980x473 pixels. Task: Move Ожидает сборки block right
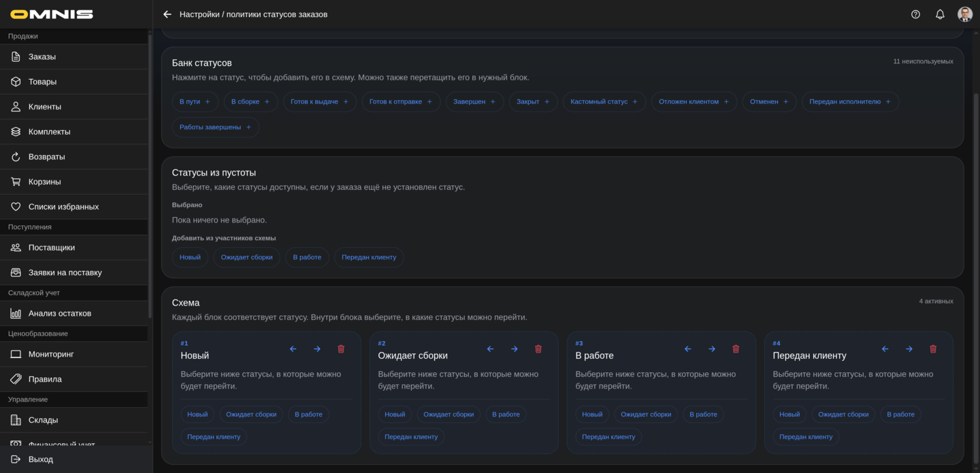[x=514, y=349]
